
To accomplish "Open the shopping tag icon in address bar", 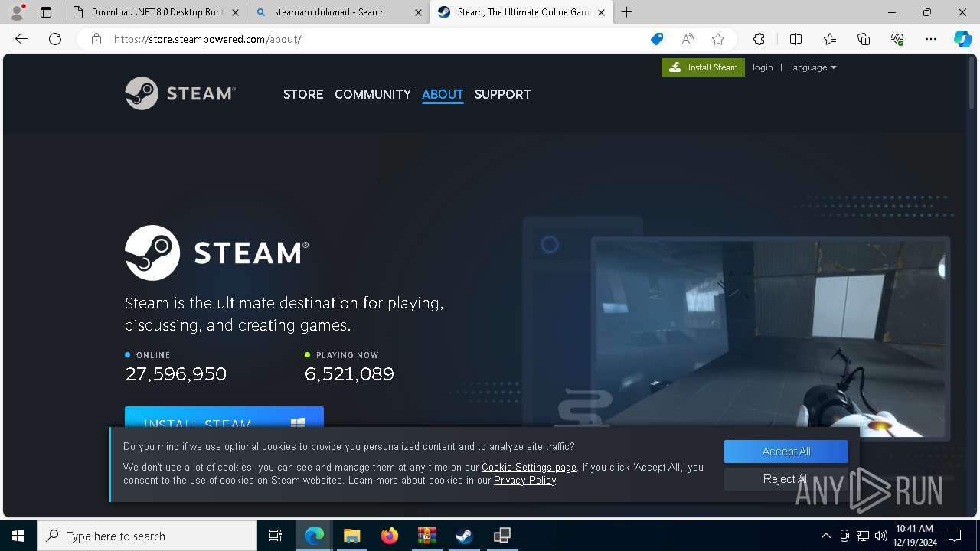I will (x=656, y=39).
